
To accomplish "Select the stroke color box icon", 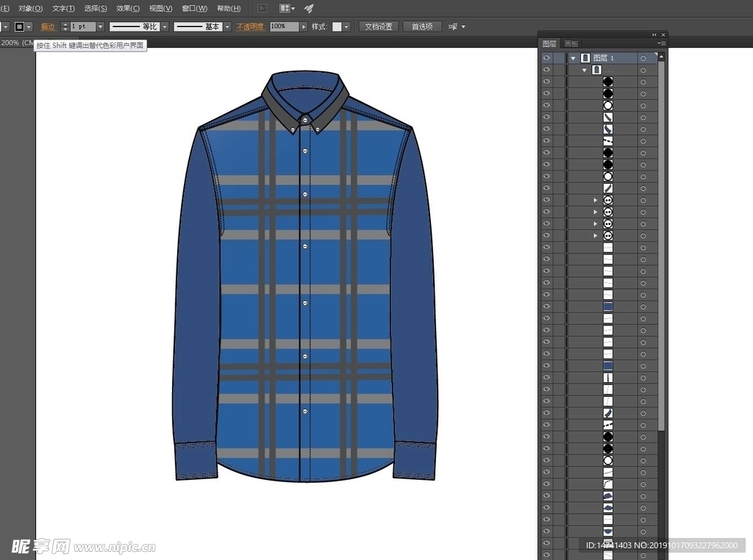I will (x=20, y=26).
